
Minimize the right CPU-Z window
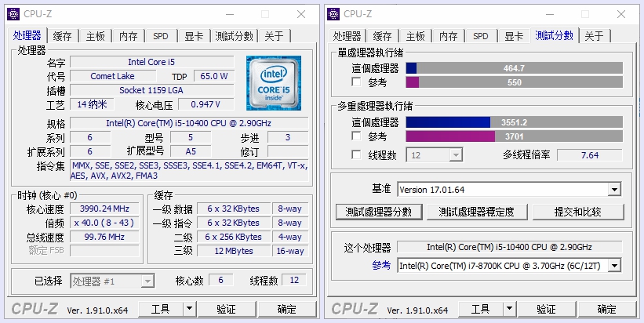[x=550, y=14]
